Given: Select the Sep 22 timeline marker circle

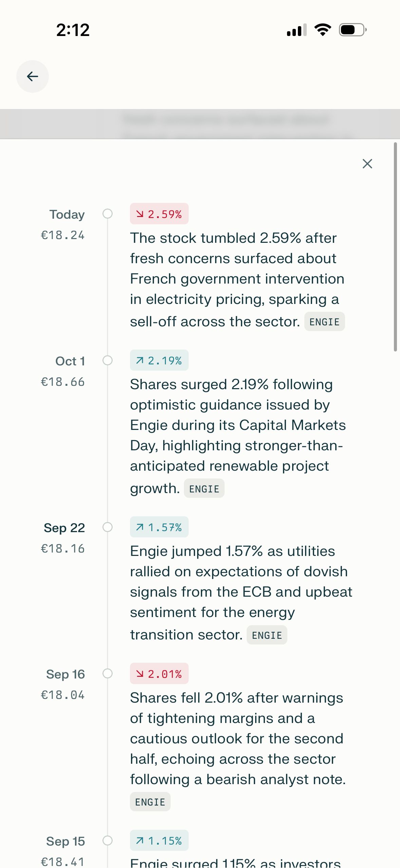Looking at the screenshot, I should tap(108, 527).
